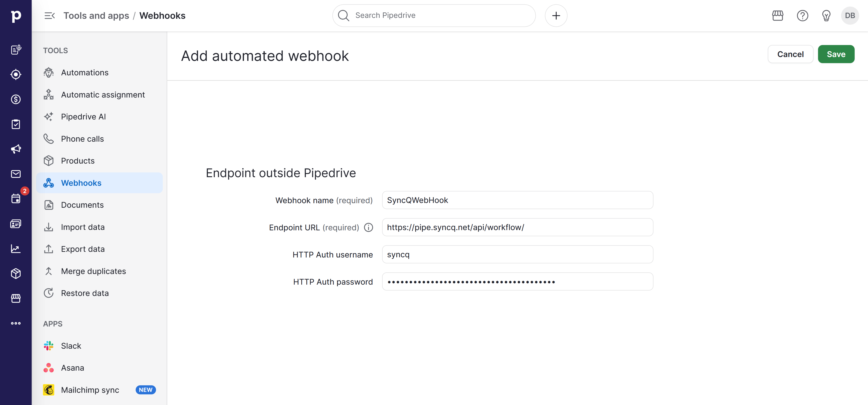Open Insights chart icon in left rail

[x=16, y=248]
